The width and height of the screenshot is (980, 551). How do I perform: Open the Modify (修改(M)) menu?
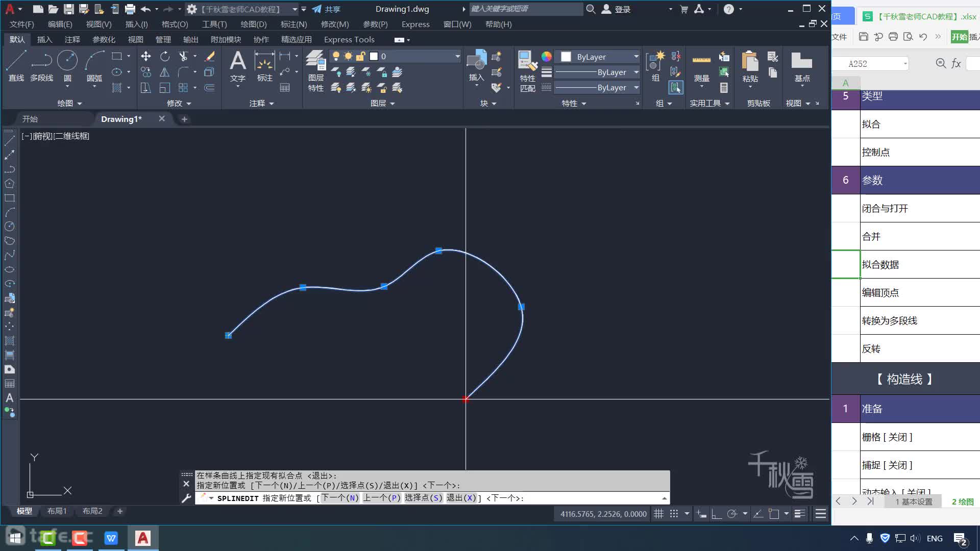(x=334, y=24)
